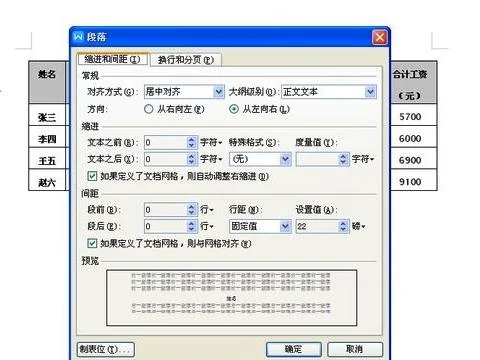Open the 大纲级别 dropdown showing 正文文本
480x360 pixels.
coord(329,92)
